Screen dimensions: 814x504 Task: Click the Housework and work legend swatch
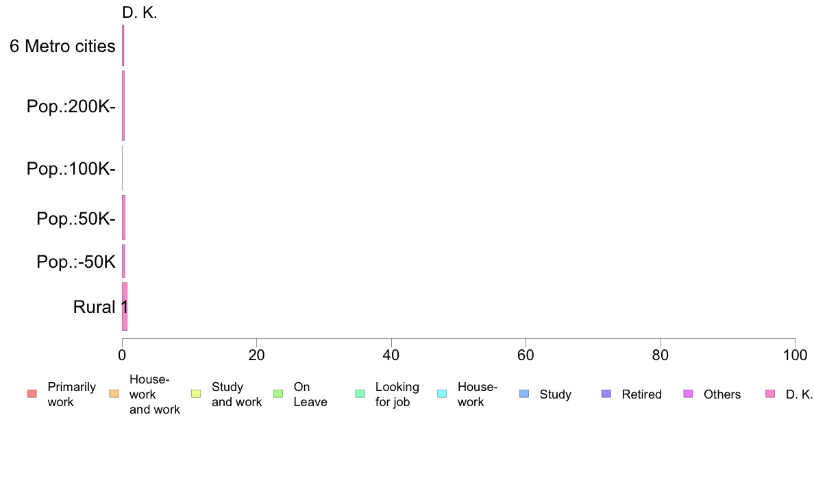tap(114, 394)
